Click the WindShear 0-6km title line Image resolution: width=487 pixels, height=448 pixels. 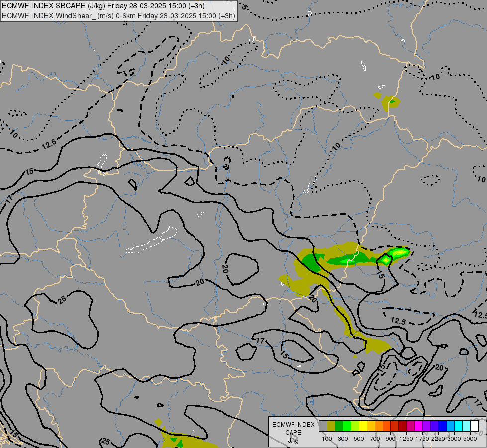click(x=118, y=16)
